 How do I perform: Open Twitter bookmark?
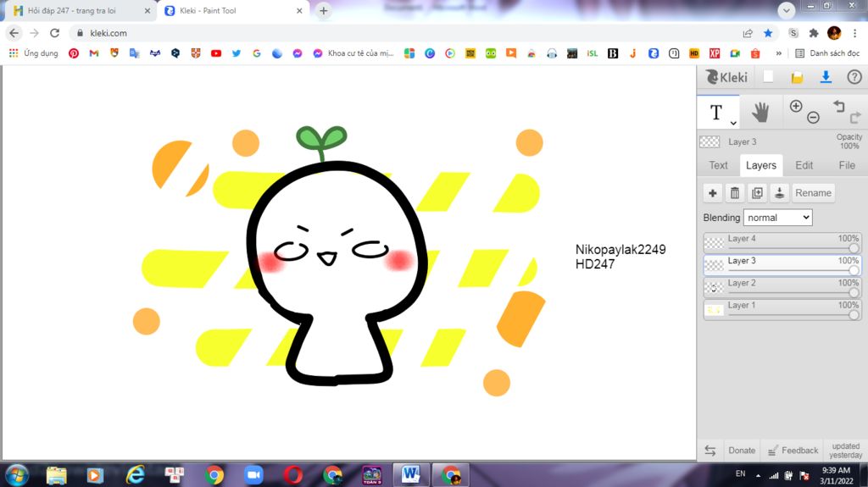pyautogui.click(x=236, y=53)
